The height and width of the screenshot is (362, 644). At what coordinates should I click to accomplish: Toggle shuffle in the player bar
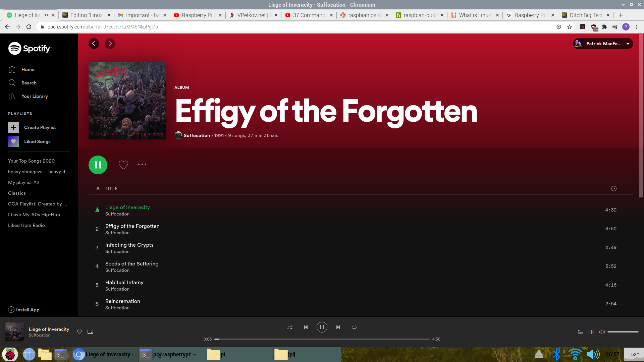point(290,327)
